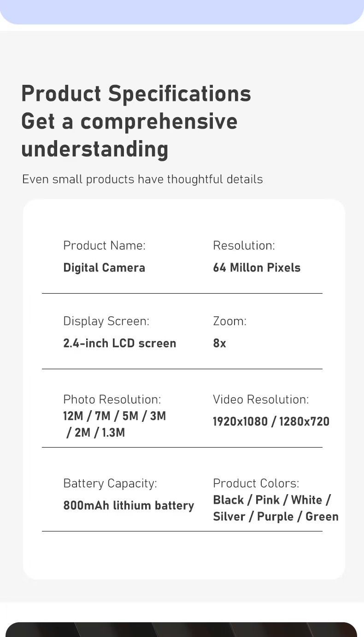
Task: Select the "2.4-inch LCD screen" text
Action: click(120, 343)
